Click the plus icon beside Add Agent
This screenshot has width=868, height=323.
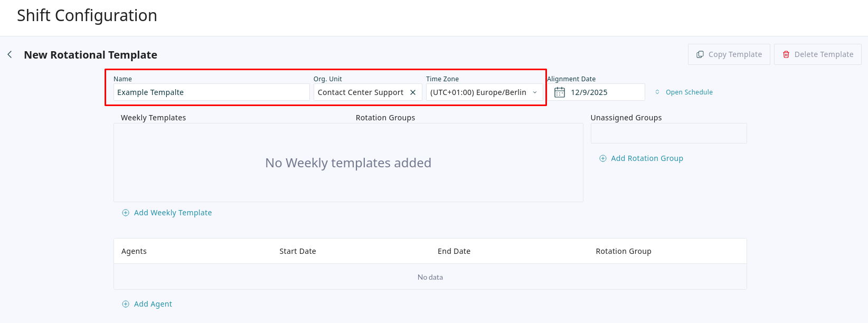click(126, 304)
